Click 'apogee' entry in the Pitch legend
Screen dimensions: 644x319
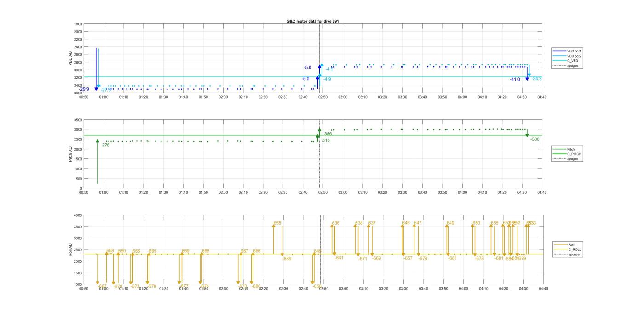pyautogui.click(x=566, y=159)
